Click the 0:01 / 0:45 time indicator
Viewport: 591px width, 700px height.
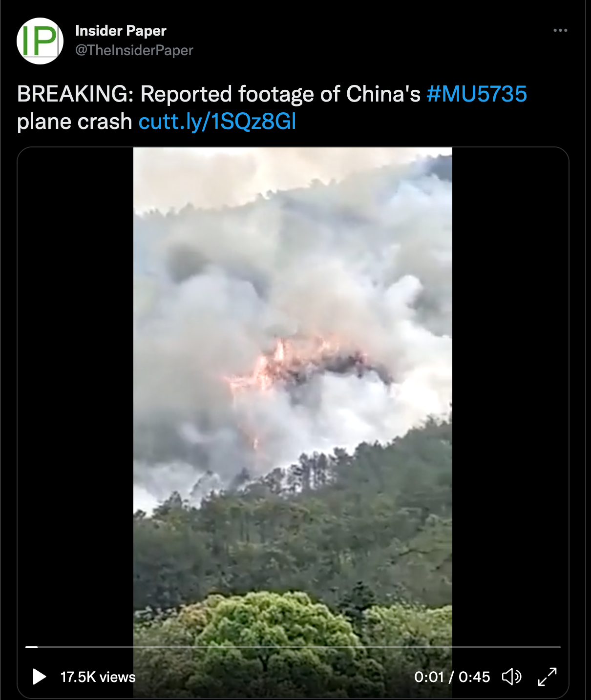452,677
